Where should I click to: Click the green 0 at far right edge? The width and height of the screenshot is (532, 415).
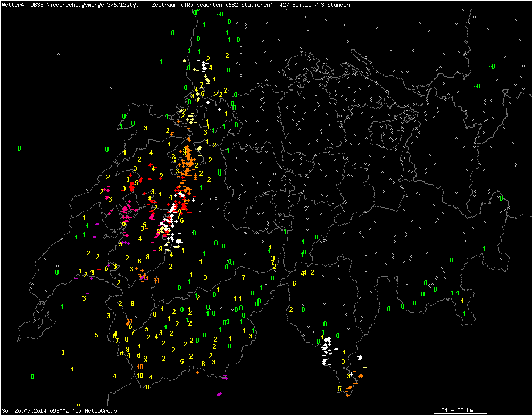[501, 198]
